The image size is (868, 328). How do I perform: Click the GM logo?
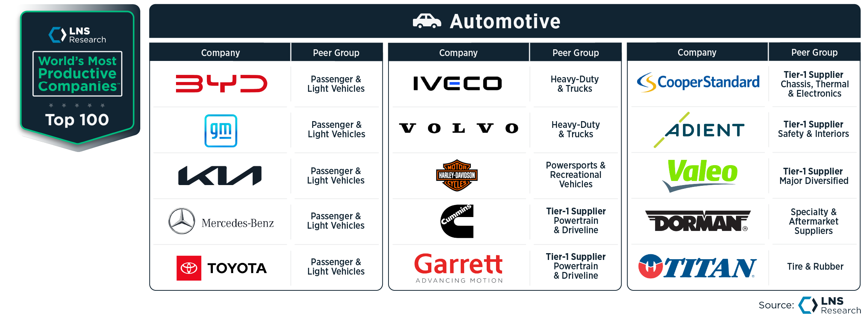point(221,131)
